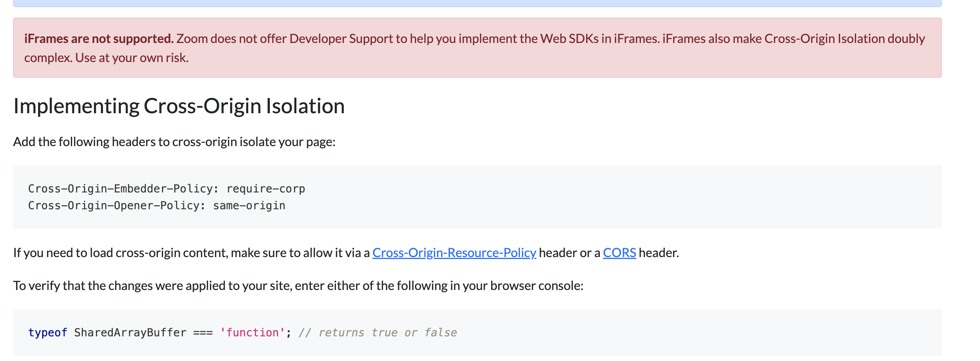
Task: Click the same-origin value in code block
Action: 249,205
